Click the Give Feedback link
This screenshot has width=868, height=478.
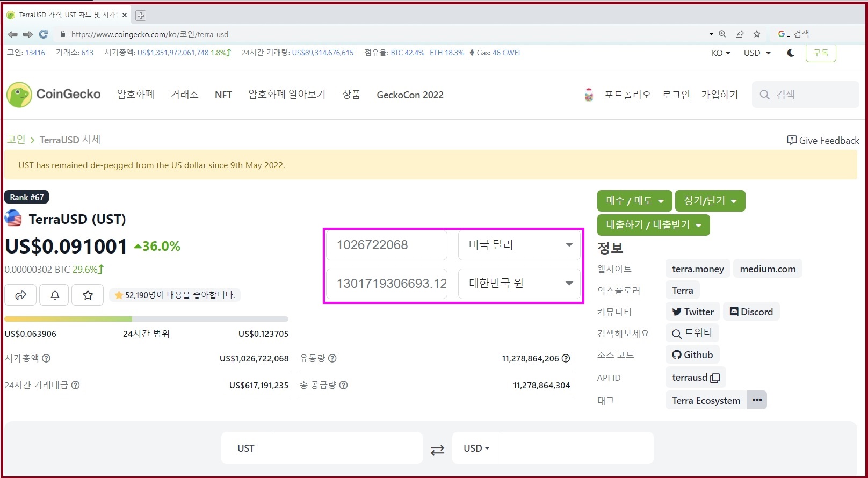[x=823, y=140]
